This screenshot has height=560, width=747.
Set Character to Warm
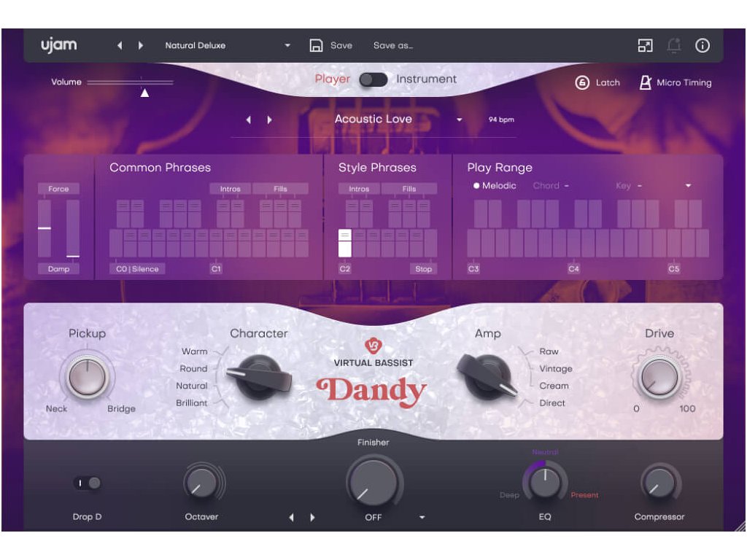click(194, 351)
